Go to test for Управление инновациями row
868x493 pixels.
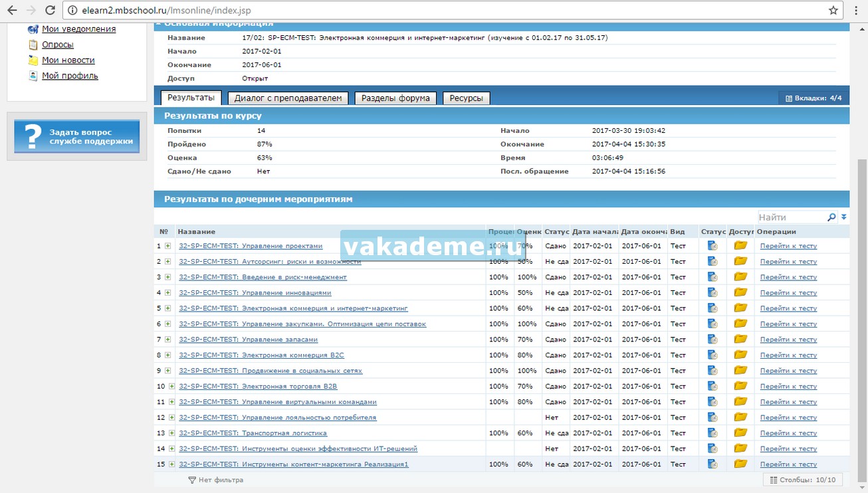[x=788, y=293]
